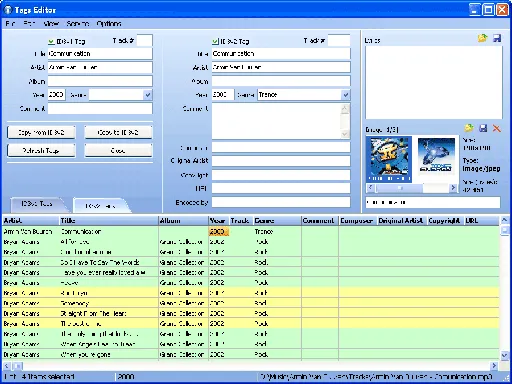The image size is (512, 384).
Task: Click the file list scroll-down arrow
Action: click(x=504, y=355)
